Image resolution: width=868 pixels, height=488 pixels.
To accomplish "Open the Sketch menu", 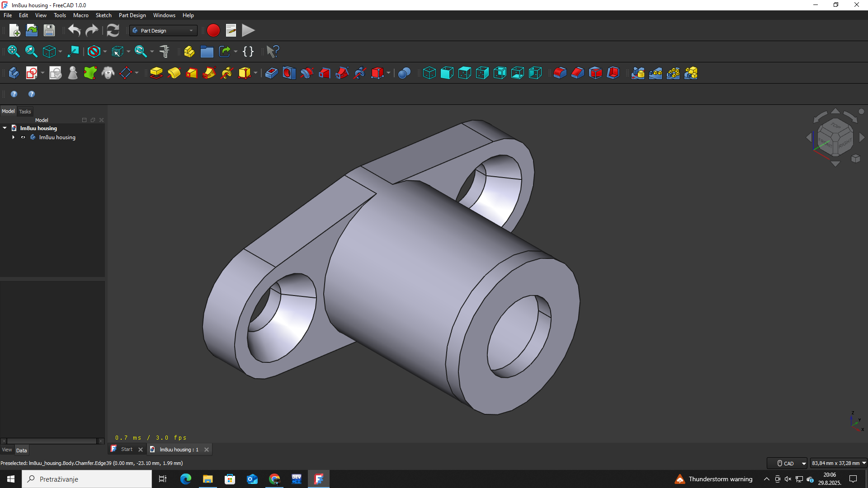I will point(103,15).
